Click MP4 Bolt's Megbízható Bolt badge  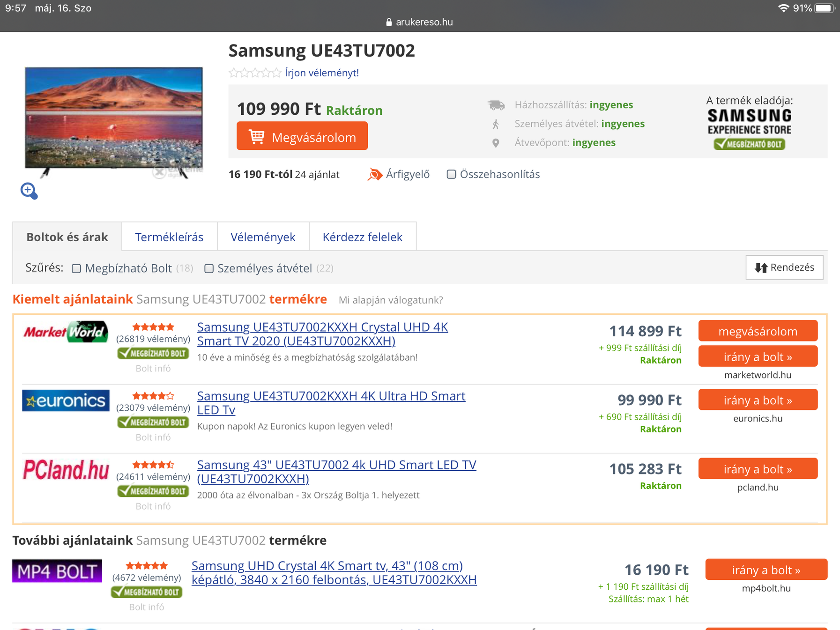coord(147,592)
